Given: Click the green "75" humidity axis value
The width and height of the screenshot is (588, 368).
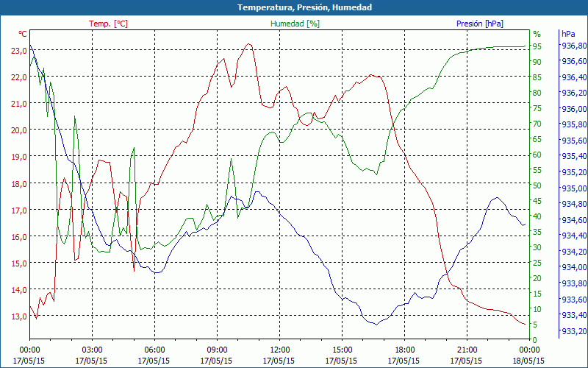Looking at the screenshot, I should click(537, 108).
